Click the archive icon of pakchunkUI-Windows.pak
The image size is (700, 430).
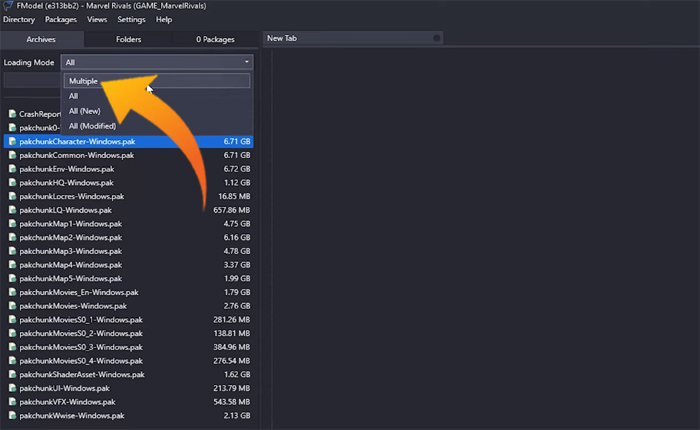click(13, 388)
